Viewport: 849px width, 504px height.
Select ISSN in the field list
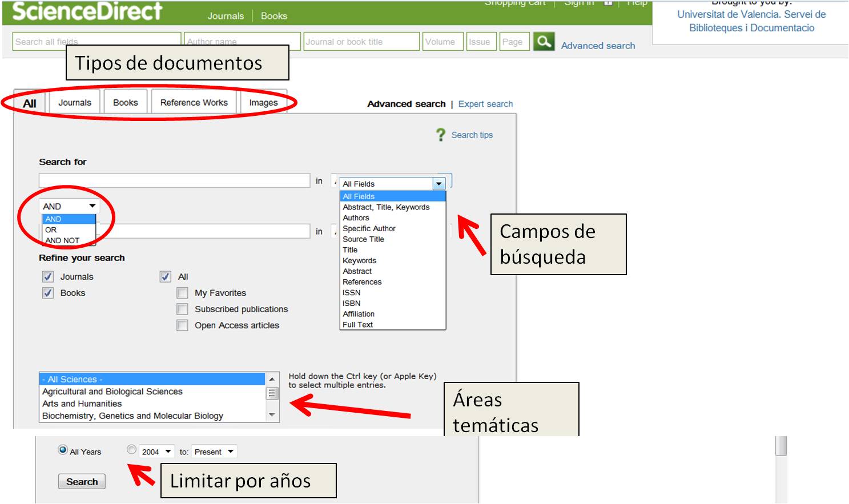click(392, 292)
